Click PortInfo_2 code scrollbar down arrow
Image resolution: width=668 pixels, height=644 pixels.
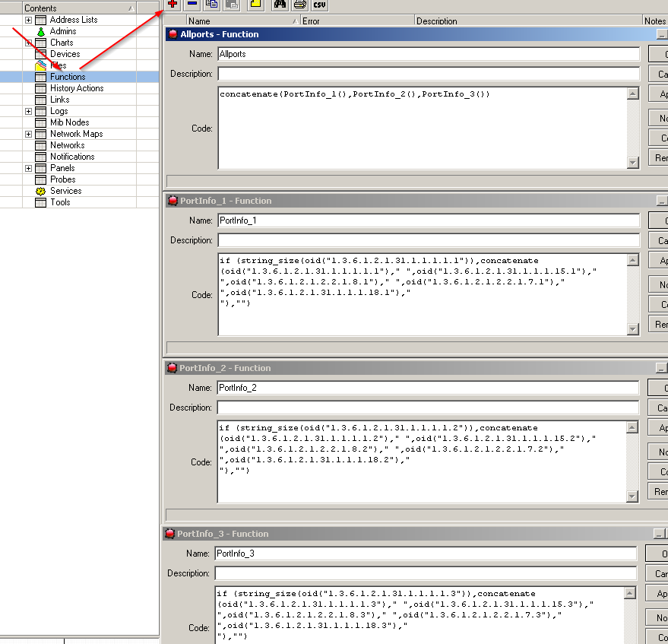click(632, 496)
